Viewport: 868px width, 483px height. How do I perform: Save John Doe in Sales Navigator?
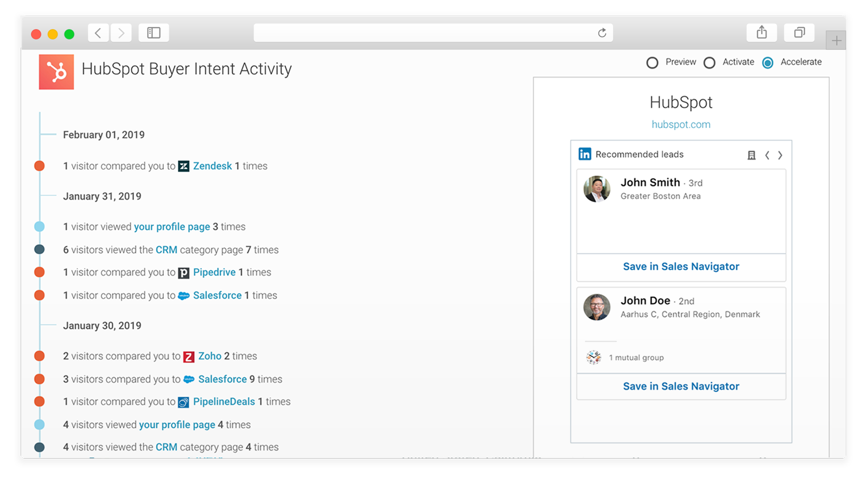click(681, 386)
